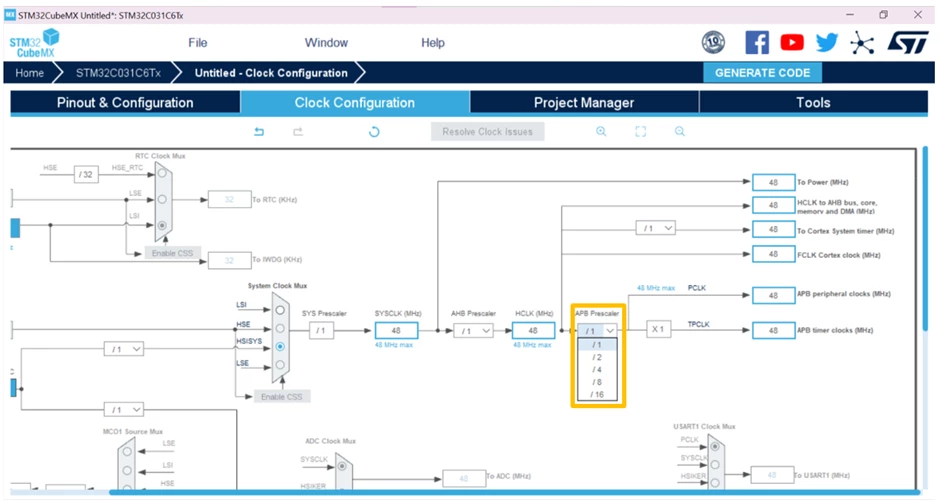Click Enable CSS under RTC Clock Mux
This screenshot has height=501, width=940.
click(173, 253)
